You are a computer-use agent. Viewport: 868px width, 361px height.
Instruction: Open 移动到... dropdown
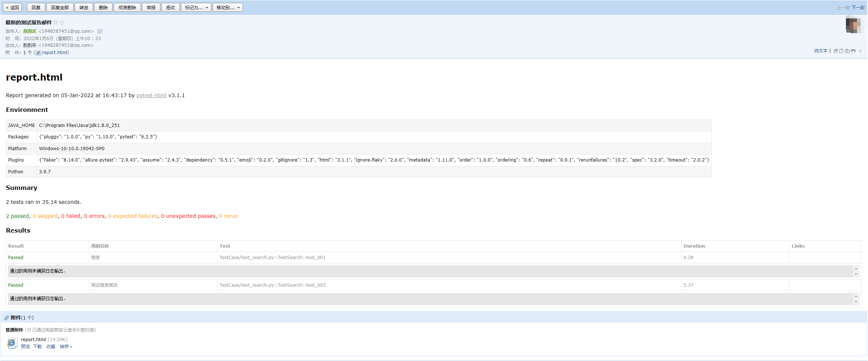228,7
